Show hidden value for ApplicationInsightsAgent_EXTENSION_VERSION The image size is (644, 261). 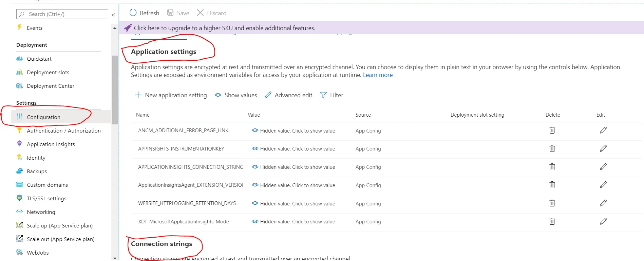click(x=293, y=185)
